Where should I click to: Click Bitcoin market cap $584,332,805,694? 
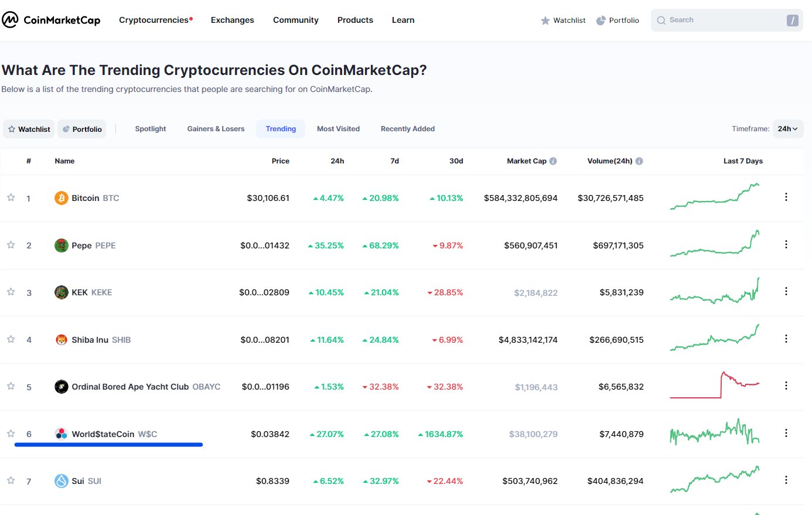point(521,198)
